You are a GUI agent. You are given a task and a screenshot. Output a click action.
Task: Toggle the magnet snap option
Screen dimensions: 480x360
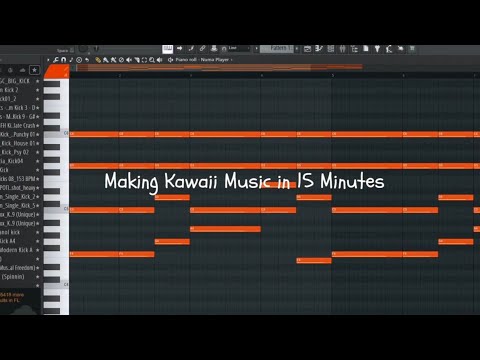click(x=63, y=60)
